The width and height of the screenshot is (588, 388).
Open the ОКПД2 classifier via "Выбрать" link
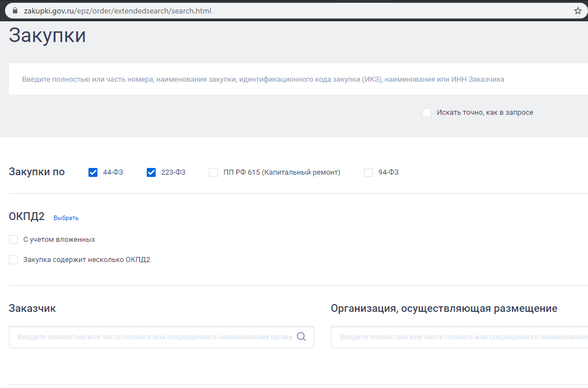[66, 217]
